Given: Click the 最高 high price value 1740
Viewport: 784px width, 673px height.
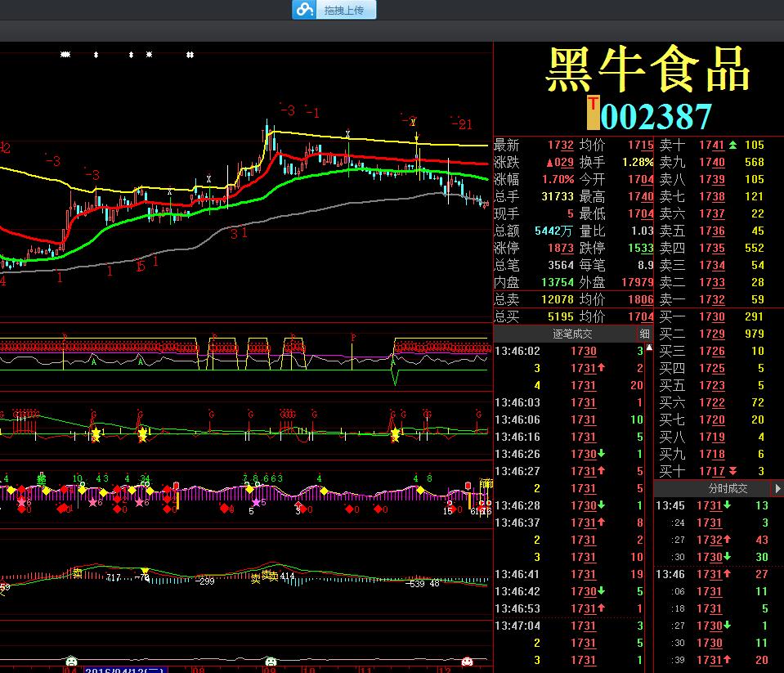Looking at the screenshot, I should tap(640, 196).
